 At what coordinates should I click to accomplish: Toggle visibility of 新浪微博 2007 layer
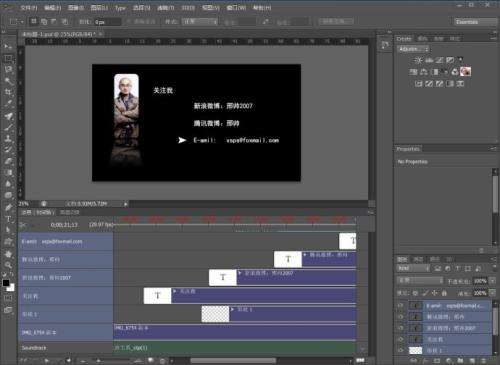point(401,328)
